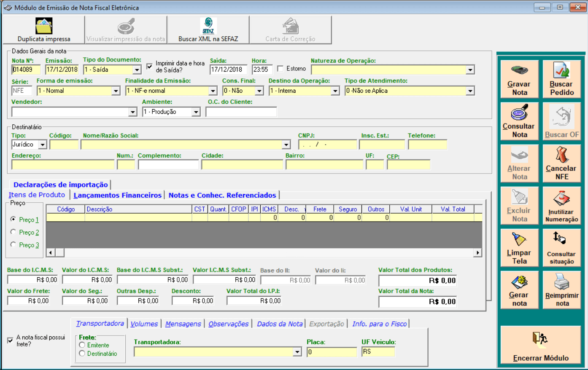Click Encerrar Módulo button
This screenshot has height=370, width=588.
pyautogui.click(x=540, y=346)
